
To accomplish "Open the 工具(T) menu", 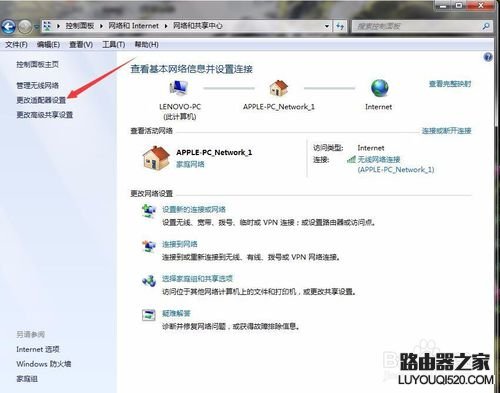I will pos(113,44).
